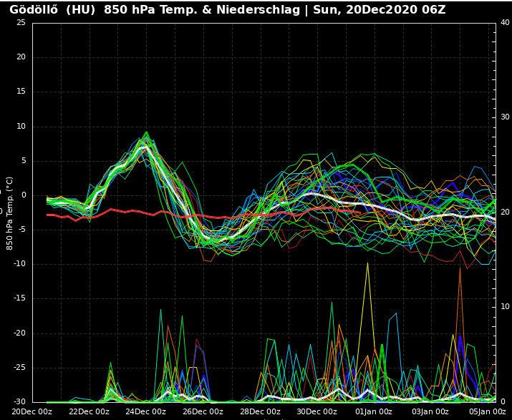Click the 850 hPa Temp. (°C) axis title
The image size is (512, 420).
(10, 213)
